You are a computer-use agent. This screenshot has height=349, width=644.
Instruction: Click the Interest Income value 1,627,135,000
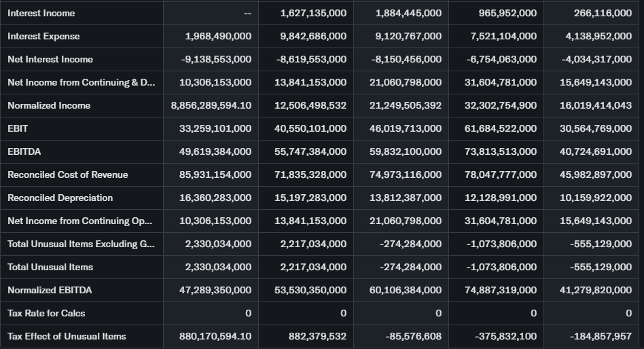point(313,13)
